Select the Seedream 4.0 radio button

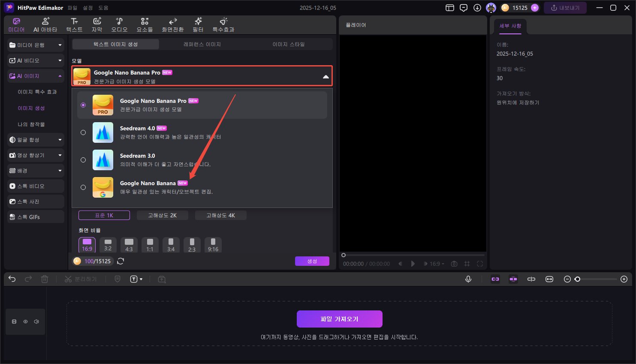click(83, 132)
